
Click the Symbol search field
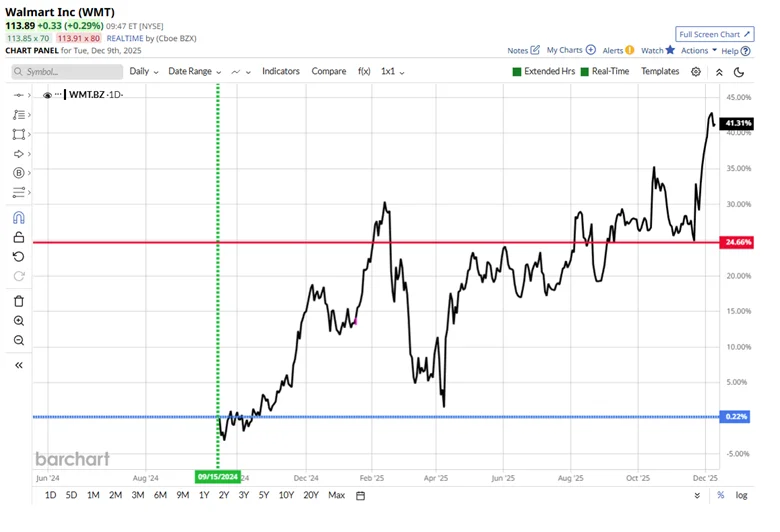[x=67, y=72]
